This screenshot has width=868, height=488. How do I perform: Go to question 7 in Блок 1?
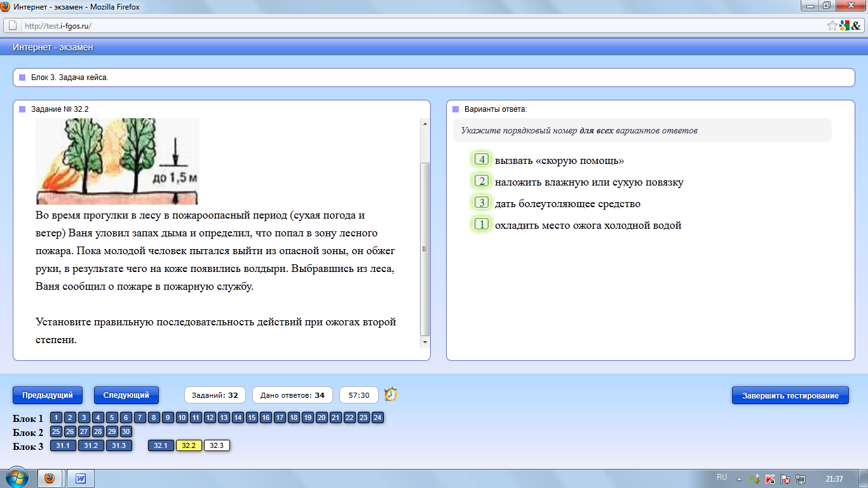[x=140, y=417]
